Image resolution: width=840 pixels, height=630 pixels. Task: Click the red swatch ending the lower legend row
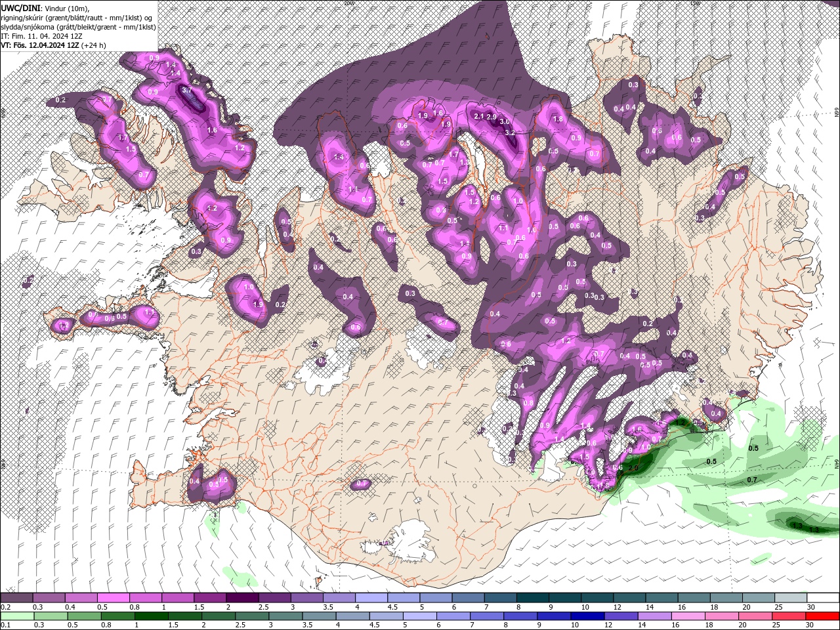pos(822,616)
